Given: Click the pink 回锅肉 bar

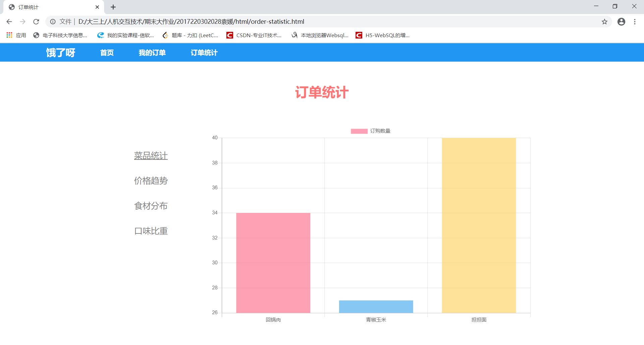Looking at the screenshot, I should click(273, 262).
